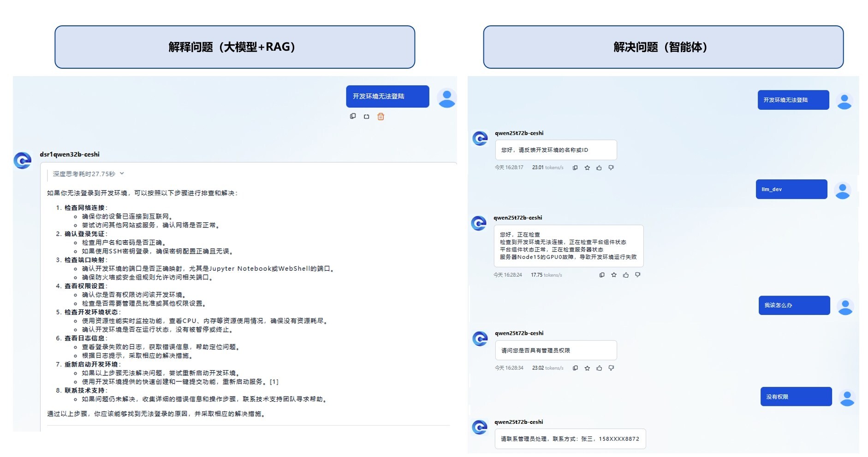
Task: Click thumbs down on the 16:28:34 reply
Action: [611, 368]
